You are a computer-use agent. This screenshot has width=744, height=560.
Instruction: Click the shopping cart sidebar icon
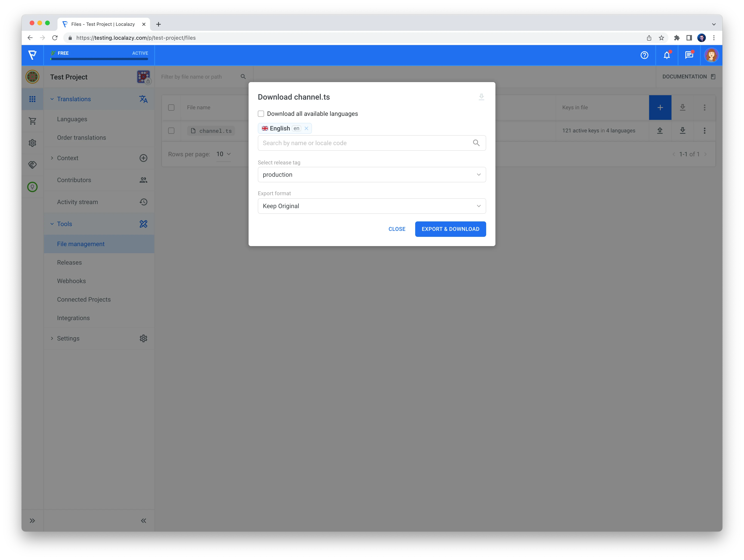click(32, 121)
